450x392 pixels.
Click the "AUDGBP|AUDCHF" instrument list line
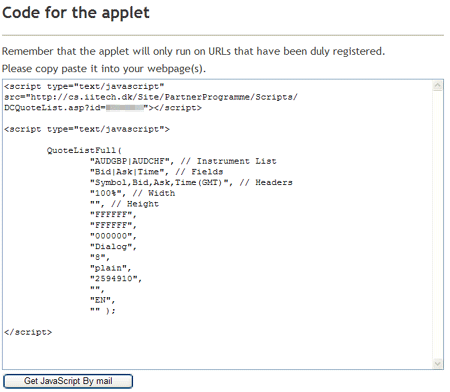coord(183,161)
